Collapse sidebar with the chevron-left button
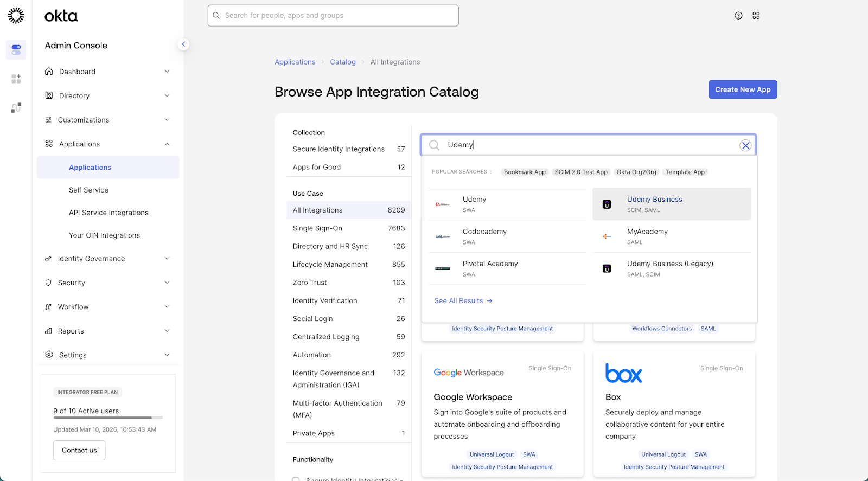868x481 pixels. [x=183, y=44]
